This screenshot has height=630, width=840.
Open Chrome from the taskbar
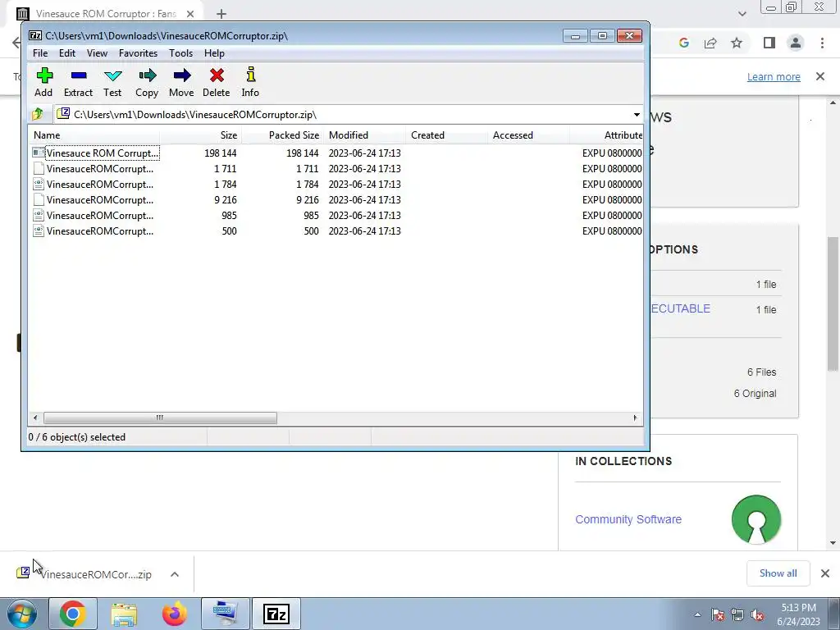[73, 614]
